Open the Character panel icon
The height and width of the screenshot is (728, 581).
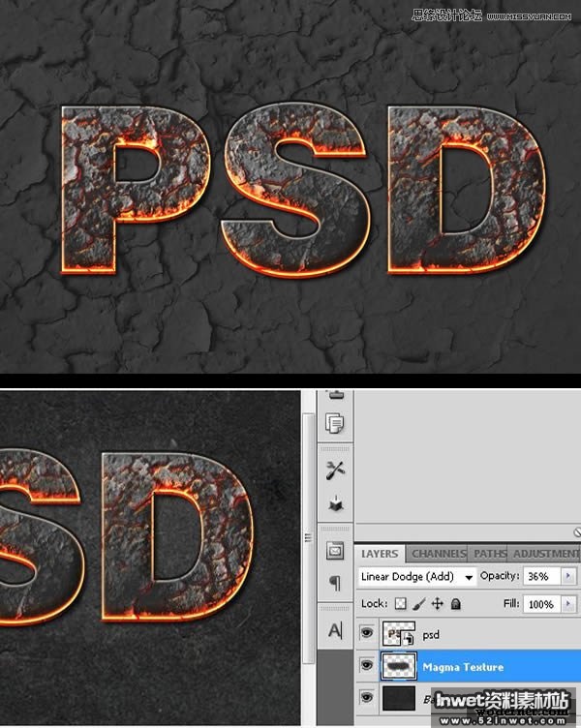click(x=335, y=629)
